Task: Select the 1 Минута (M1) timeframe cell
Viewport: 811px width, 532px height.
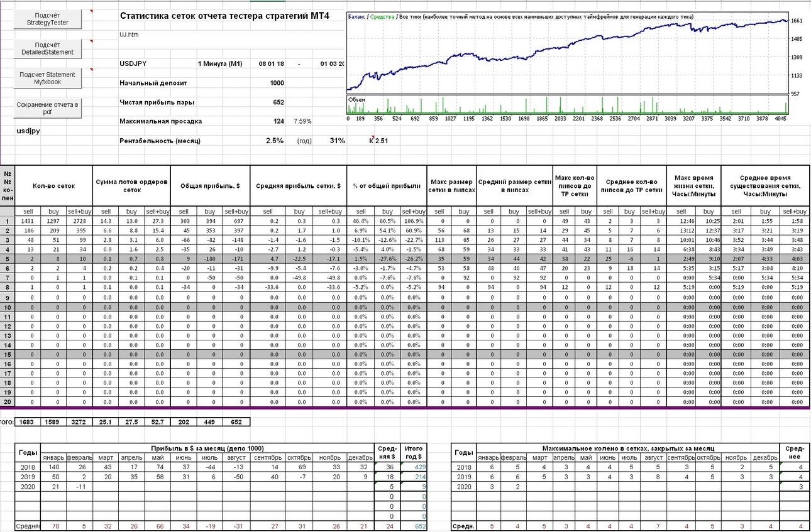Action: 220,63
